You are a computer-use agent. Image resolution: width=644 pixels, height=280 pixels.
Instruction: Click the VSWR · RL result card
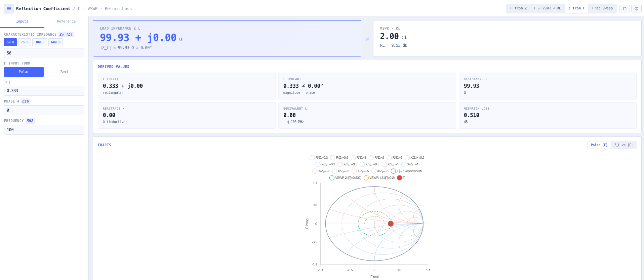(507, 38)
